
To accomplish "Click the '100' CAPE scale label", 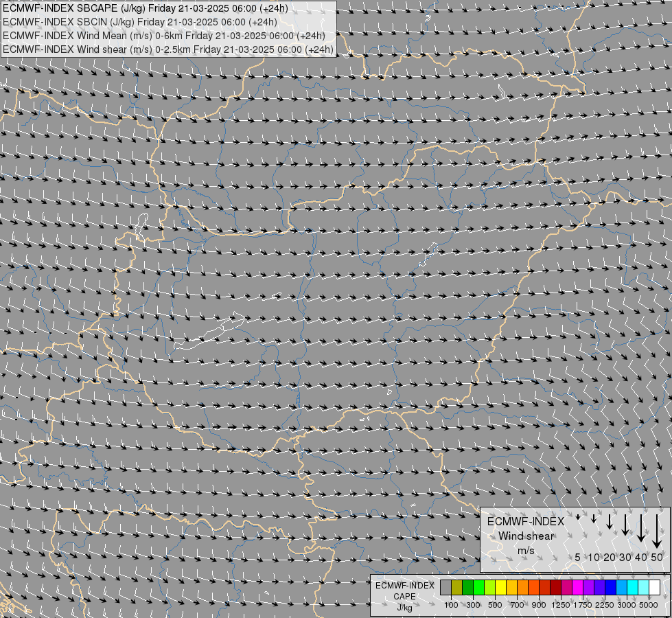I will [451, 605].
